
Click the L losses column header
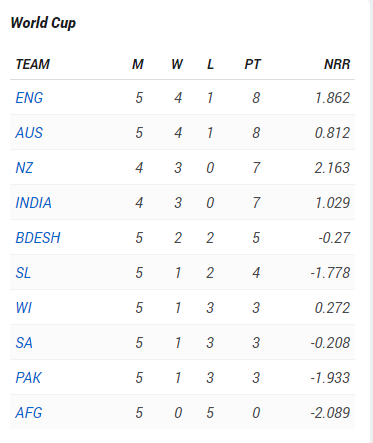click(x=210, y=64)
